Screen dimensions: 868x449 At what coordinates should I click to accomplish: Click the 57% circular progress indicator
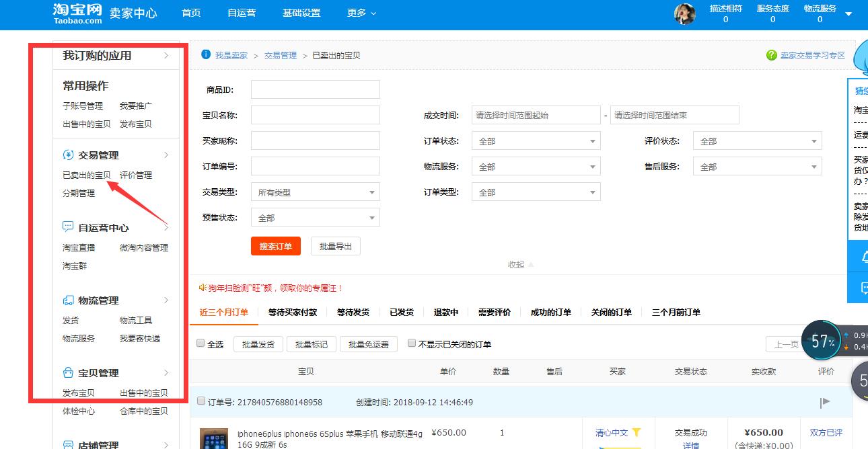pos(820,341)
